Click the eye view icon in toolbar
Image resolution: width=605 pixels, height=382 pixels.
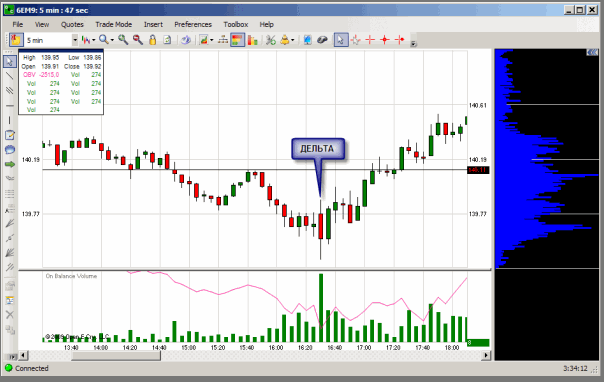(x=186, y=40)
